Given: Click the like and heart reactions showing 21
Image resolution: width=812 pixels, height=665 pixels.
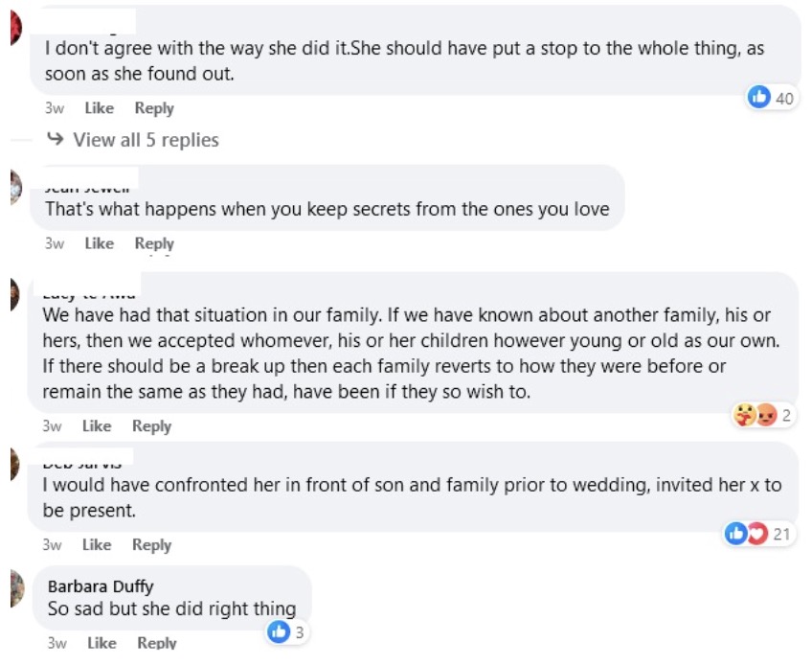Looking at the screenshot, I should coord(758,534).
